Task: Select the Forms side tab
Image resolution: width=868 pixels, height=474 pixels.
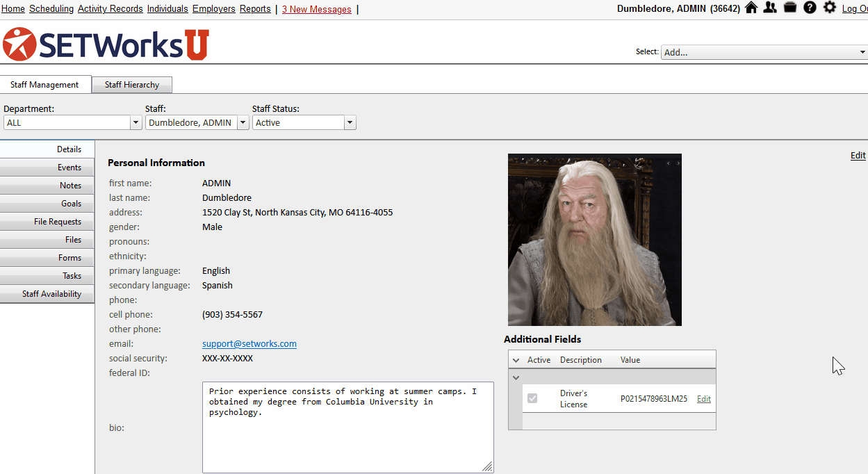Action: 47,258
